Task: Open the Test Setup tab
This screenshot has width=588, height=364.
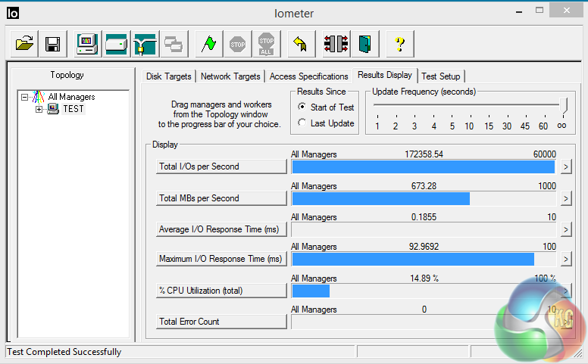Action: (441, 76)
